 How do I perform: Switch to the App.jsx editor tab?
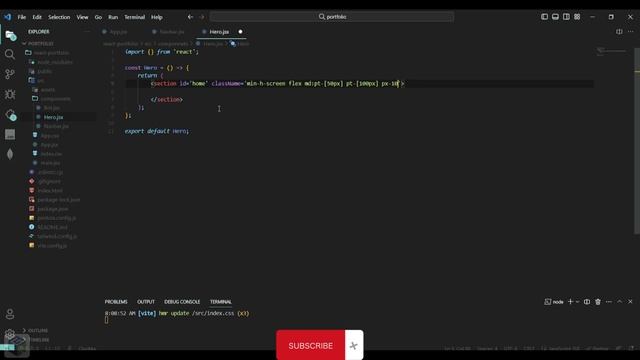tap(118, 32)
